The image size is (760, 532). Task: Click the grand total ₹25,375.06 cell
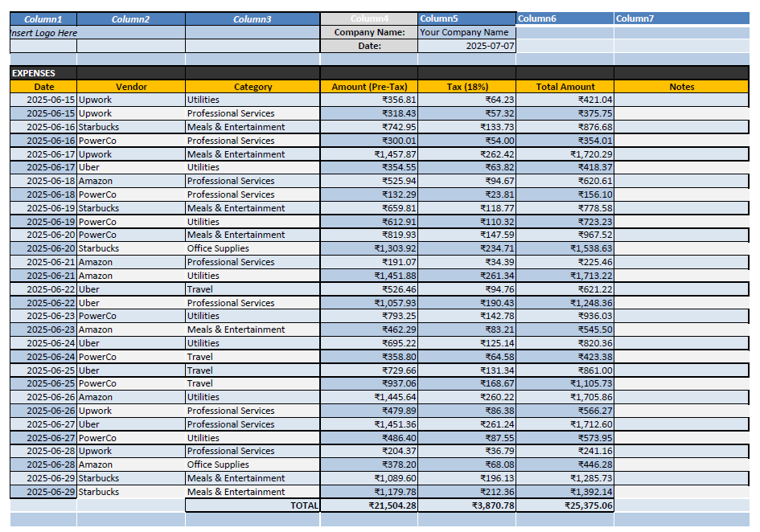coord(565,505)
